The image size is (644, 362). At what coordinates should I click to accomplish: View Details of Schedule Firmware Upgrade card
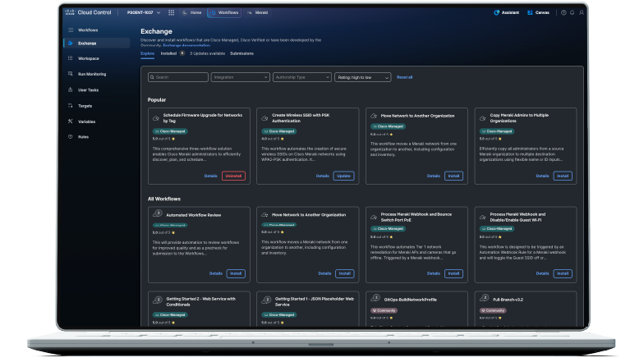[x=210, y=176]
